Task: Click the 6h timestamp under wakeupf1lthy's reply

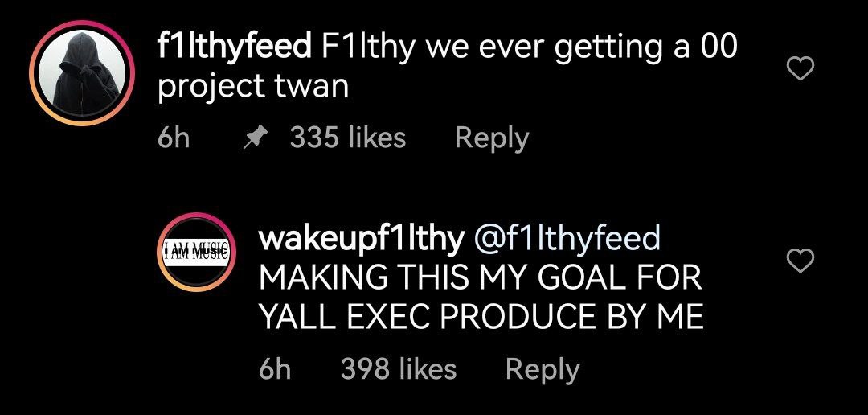Action: click(x=275, y=370)
